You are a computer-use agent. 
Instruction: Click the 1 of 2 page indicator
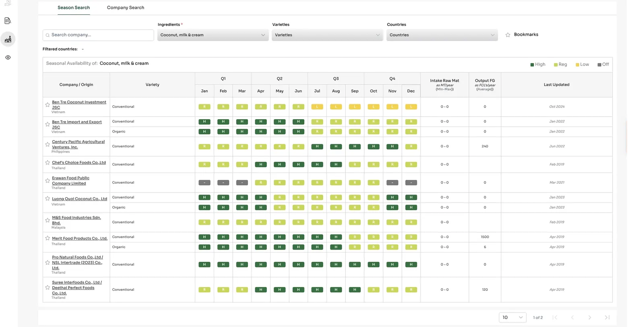pyautogui.click(x=538, y=318)
